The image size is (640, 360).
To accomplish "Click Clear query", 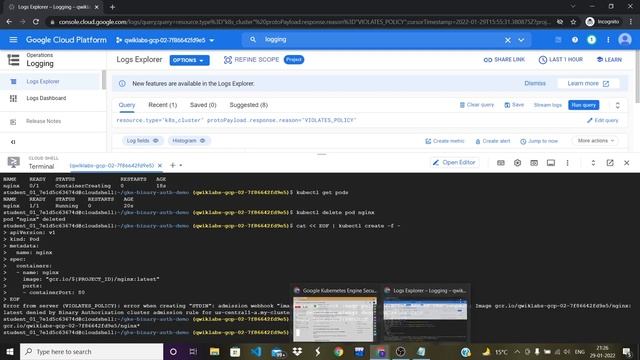I will [477, 105].
